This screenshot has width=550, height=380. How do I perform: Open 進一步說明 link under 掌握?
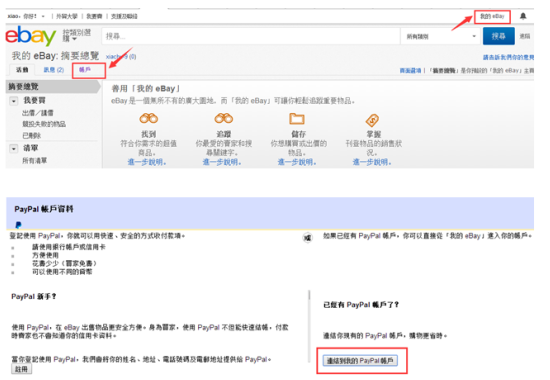(x=372, y=162)
